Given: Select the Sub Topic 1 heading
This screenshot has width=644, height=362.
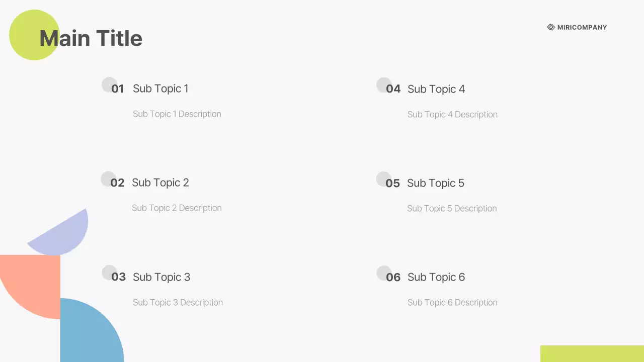Looking at the screenshot, I should coord(160,88).
